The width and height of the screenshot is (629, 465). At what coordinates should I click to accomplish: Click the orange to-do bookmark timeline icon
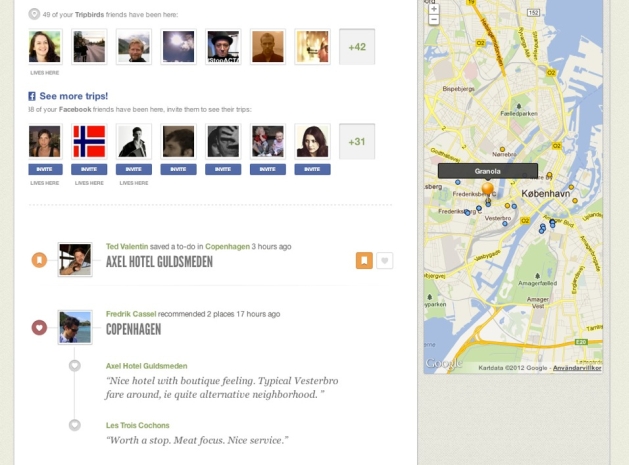coord(39,260)
